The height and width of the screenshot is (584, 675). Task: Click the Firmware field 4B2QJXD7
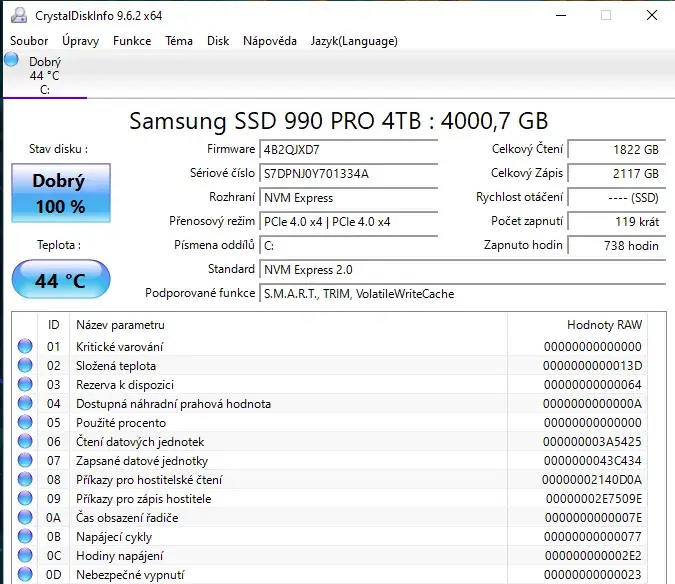(x=349, y=150)
